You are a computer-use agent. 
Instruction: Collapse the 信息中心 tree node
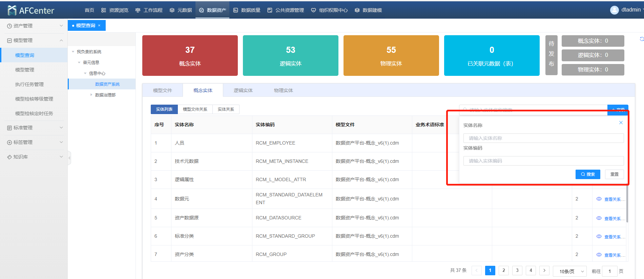pyautogui.click(x=85, y=73)
